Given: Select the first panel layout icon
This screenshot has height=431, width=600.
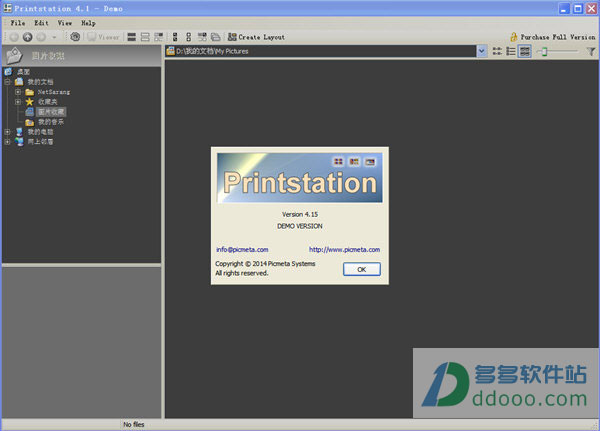Looking at the screenshot, I should 132,37.
